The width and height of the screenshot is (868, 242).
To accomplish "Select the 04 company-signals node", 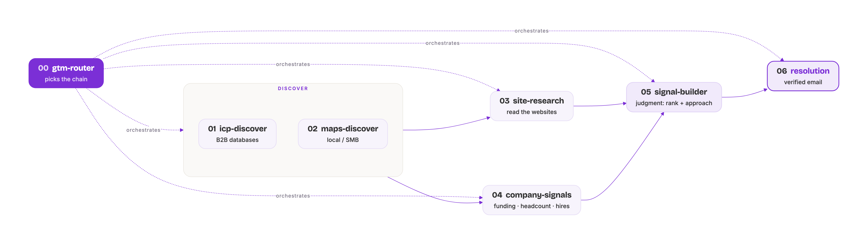I will click(x=531, y=200).
